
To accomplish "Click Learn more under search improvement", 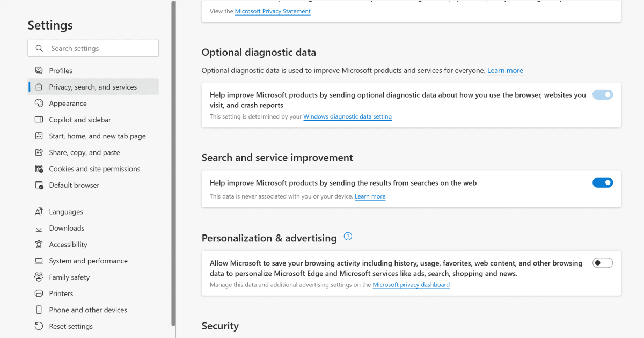I will coord(370,196).
